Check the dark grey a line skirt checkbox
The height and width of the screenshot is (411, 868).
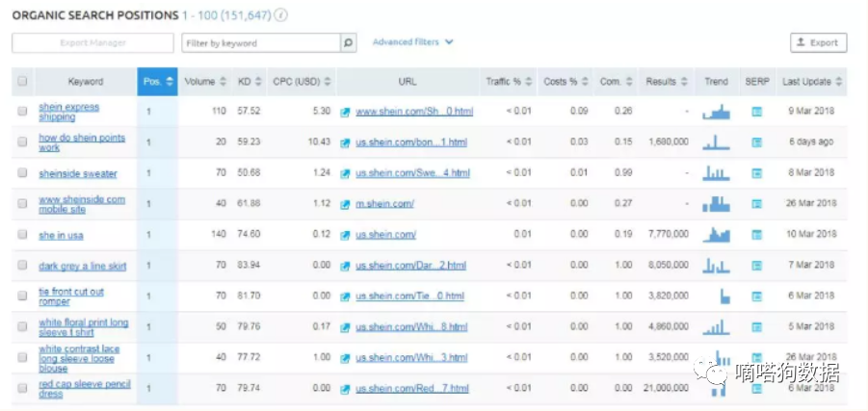[x=22, y=265]
